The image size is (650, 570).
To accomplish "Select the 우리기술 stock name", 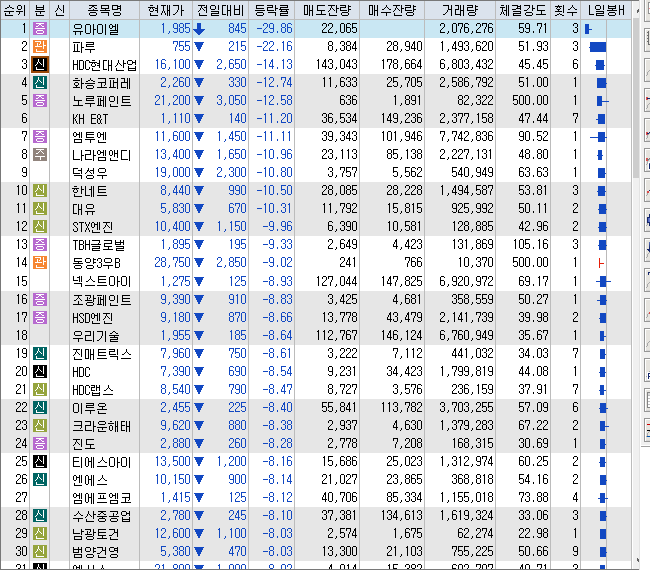I will tap(95, 336).
